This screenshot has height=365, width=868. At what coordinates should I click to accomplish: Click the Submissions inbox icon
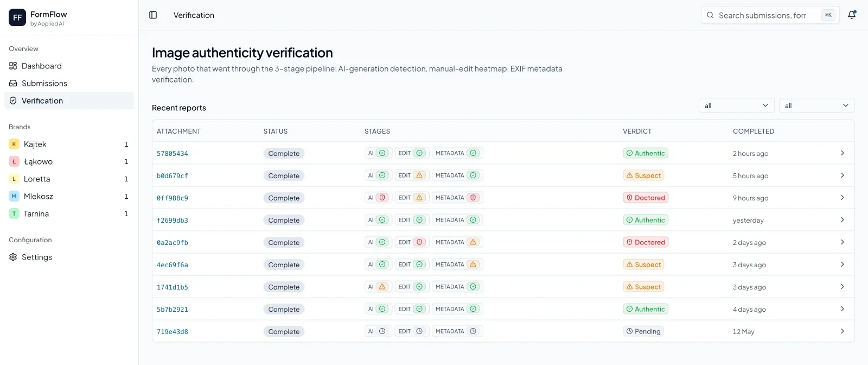[x=13, y=83]
